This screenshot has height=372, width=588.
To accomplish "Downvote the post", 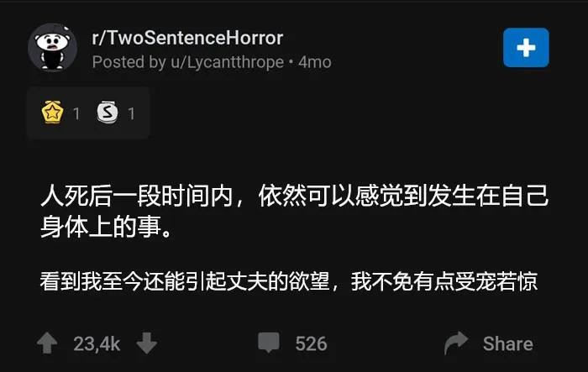I will 147,343.
